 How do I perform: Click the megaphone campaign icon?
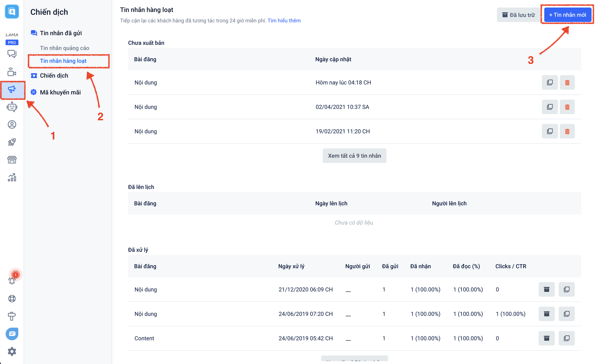pyautogui.click(x=12, y=89)
